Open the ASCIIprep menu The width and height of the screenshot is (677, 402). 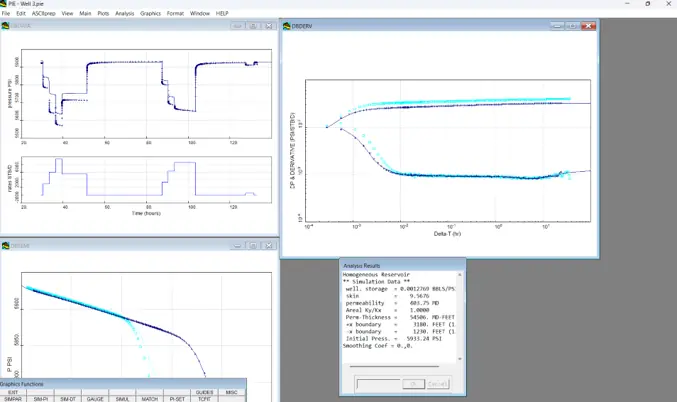[x=44, y=13]
